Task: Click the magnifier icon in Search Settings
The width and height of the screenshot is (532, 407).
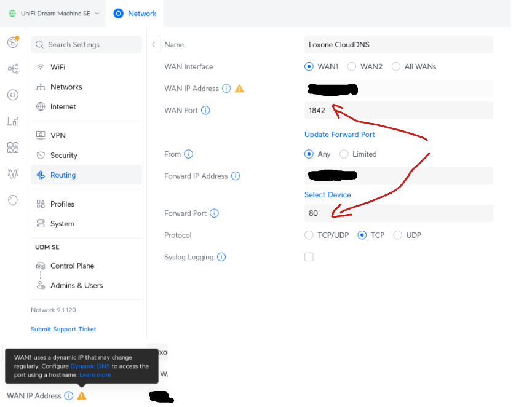Action: tap(40, 45)
